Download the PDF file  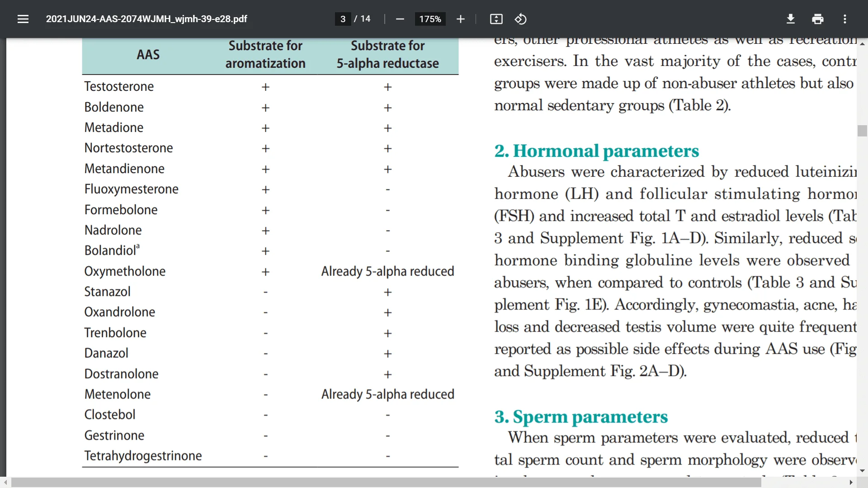click(790, 19)
